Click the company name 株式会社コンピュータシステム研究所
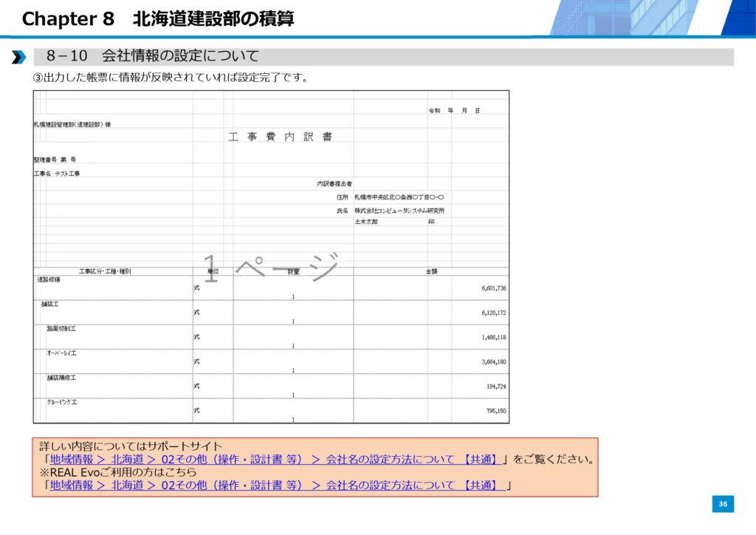The image size is (756, 535). point(399,211)
